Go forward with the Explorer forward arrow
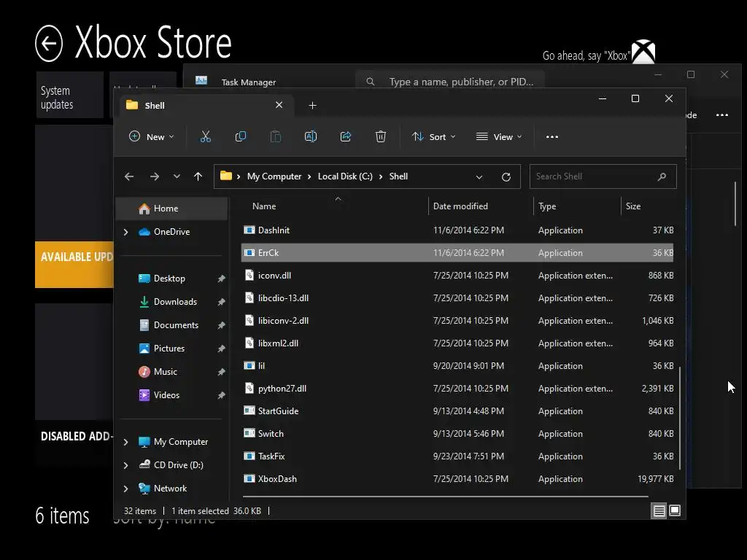The image size is (747, 560). (x=155, y=176)
